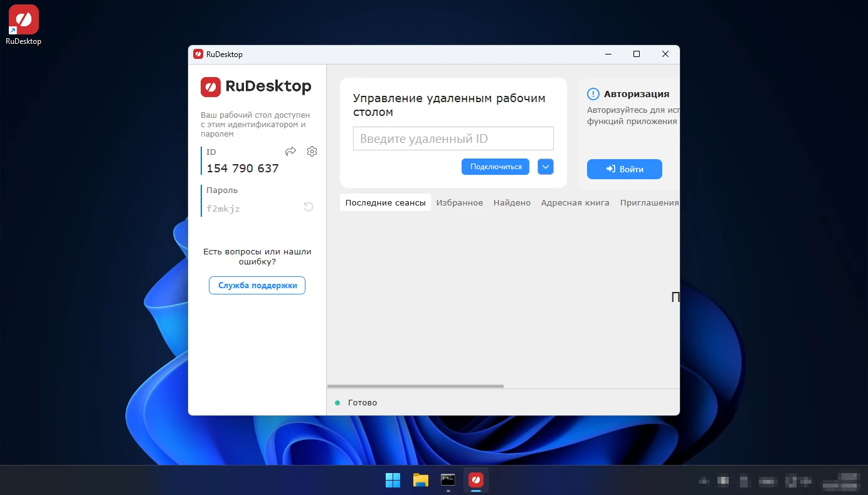
Task: Maximize the RuDesktop window
Action: [637, 55]
